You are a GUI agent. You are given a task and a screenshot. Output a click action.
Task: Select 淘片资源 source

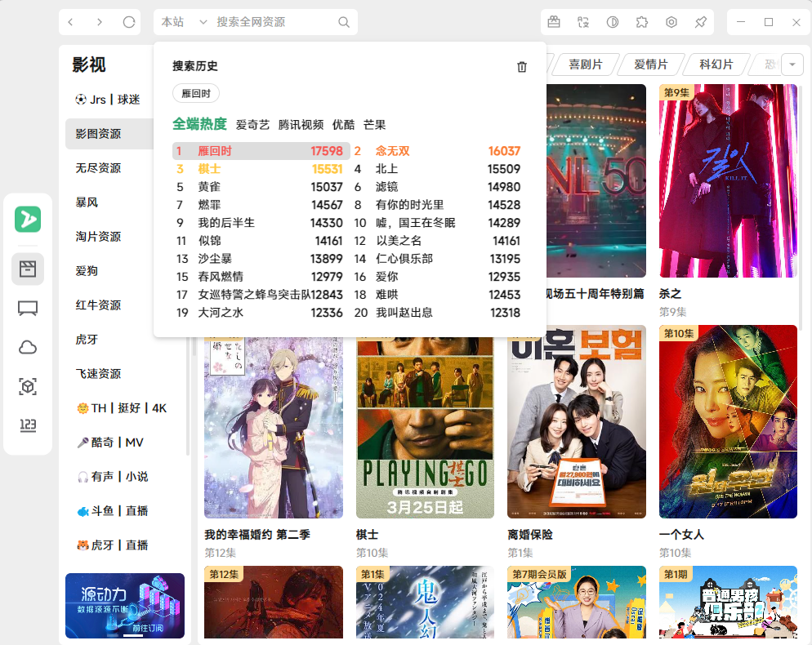(109, 237)
